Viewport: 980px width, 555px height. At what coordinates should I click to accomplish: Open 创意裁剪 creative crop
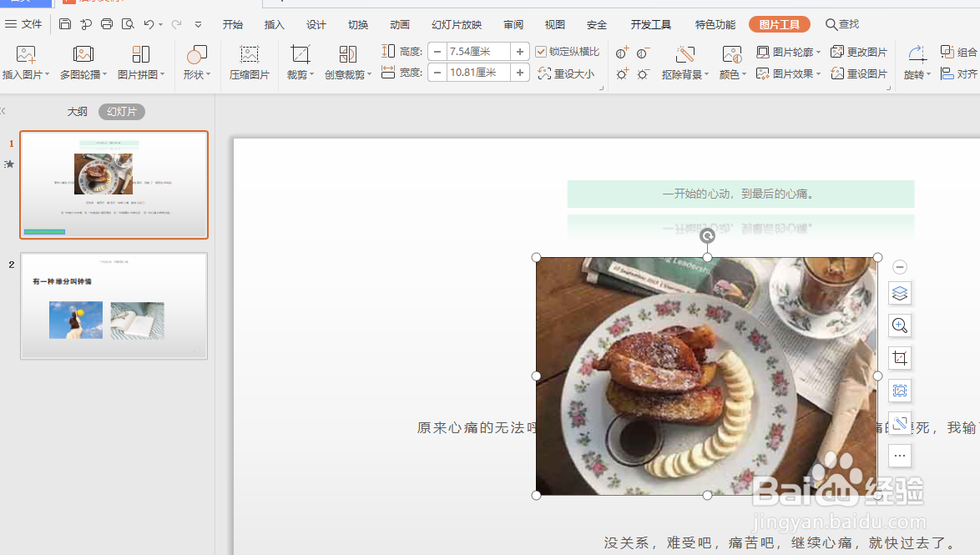(347, 63)
